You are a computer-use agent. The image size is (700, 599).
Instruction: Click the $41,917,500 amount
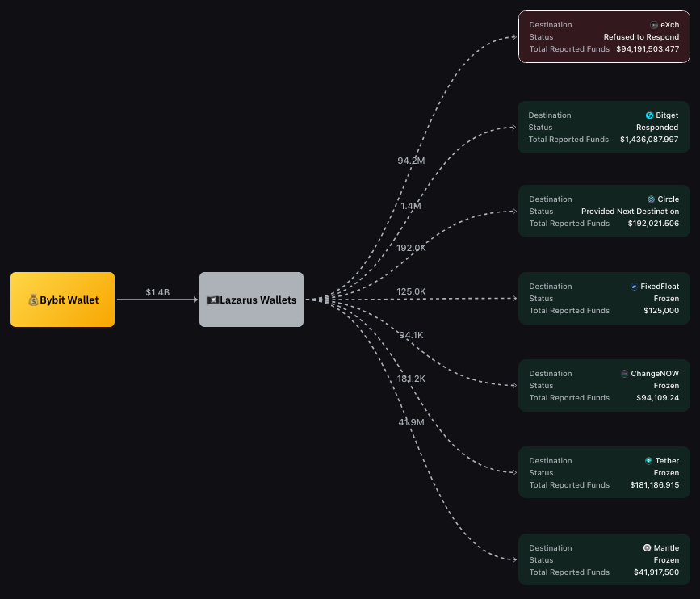coord(656,572)
